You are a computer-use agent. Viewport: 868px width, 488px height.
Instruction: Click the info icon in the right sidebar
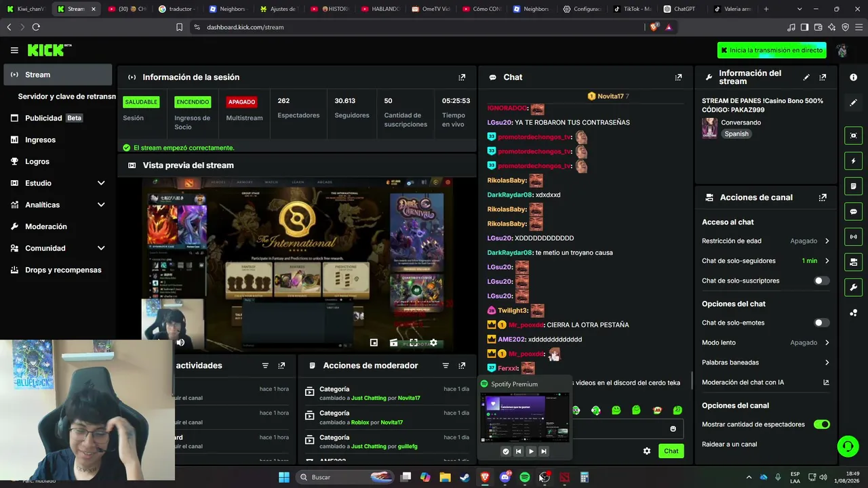tap(853, 77)
